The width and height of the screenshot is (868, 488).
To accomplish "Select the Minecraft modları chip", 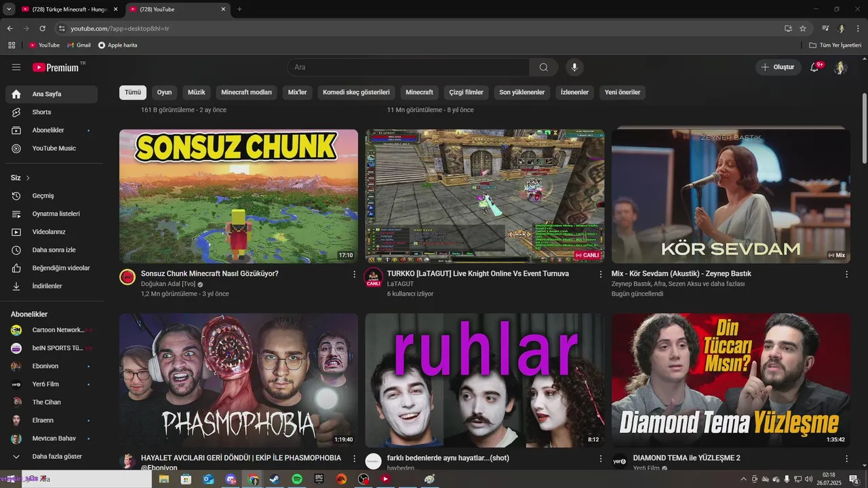I will click(247, 92).
